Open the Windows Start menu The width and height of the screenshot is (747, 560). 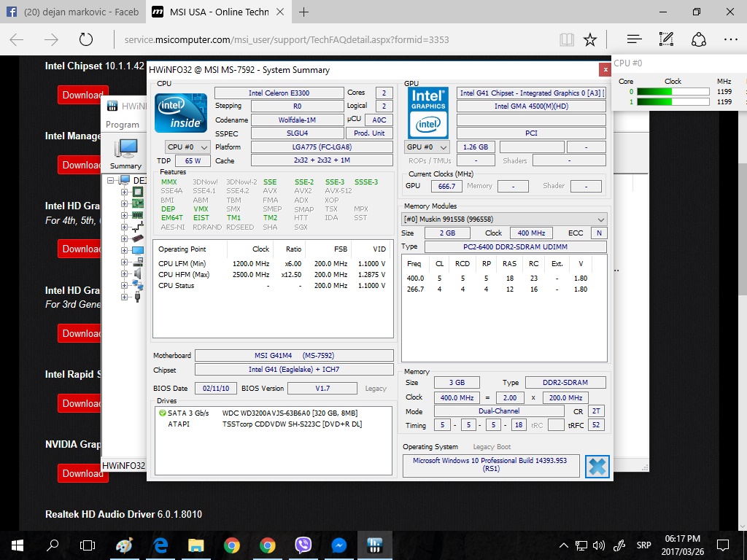[x=18, y=545]
